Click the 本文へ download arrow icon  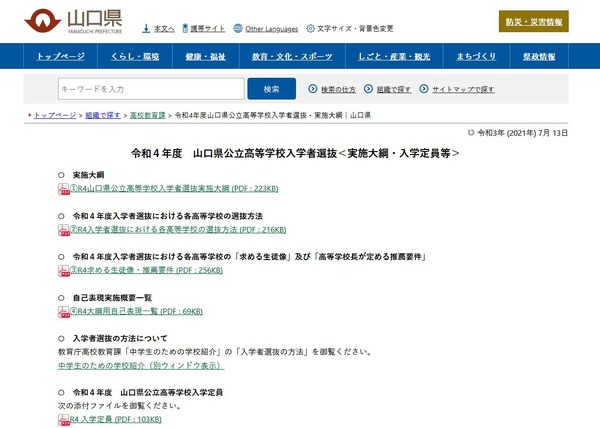tap(146, 28)
